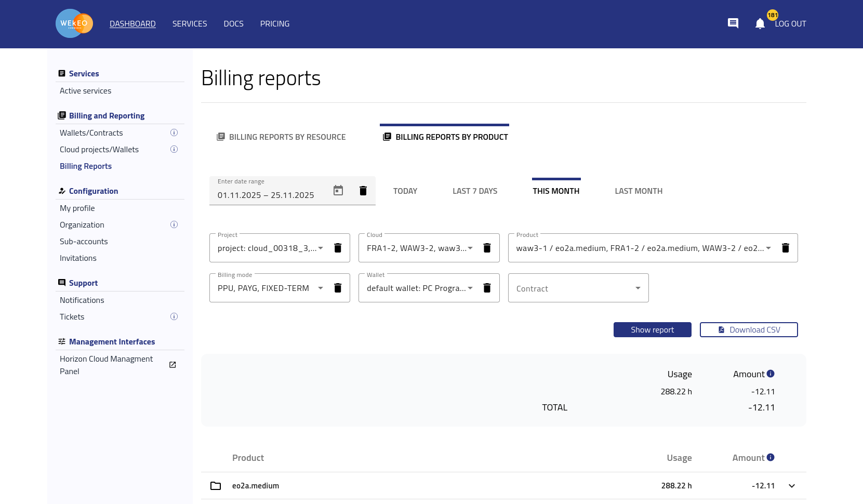Click the Download CSV button
Screen dimensions: 863x504
tap(748, 330)
